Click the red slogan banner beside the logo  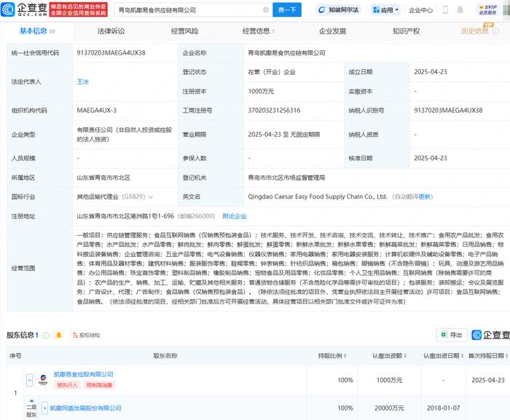(79, 9)
